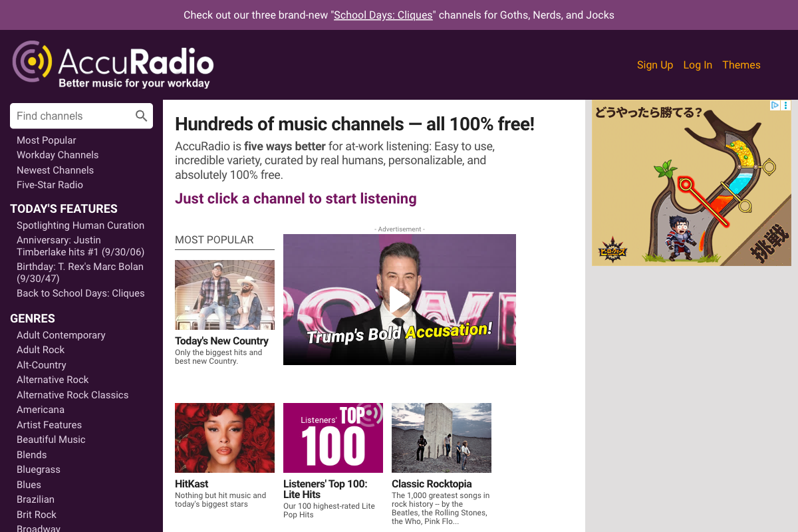Go to Most Popular in sidebar

47,140
